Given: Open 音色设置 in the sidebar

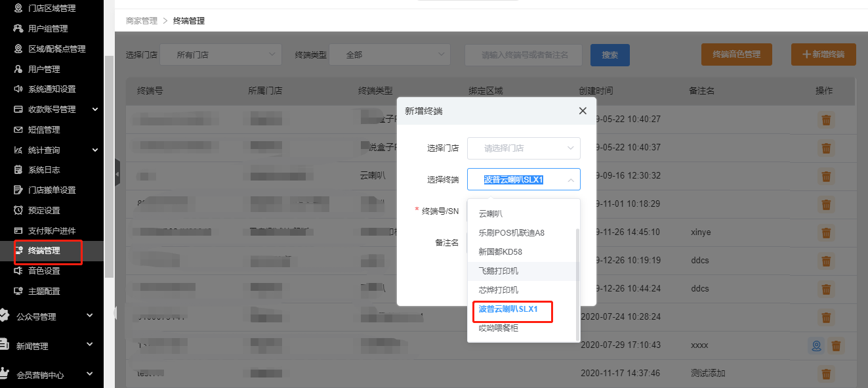Looking at the screenshot, I should pyautogui.click(x=44, y=270).
